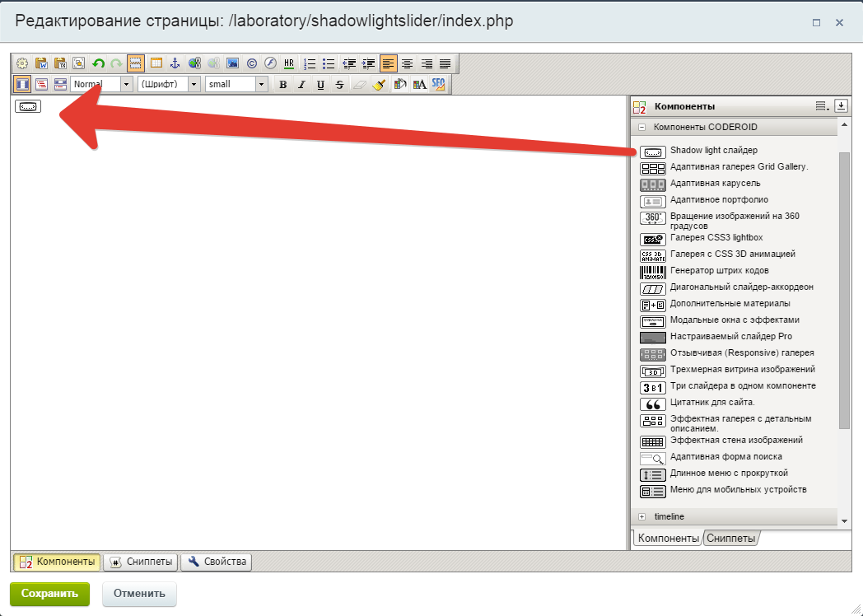Click the components list vertical scrollbar
Screen dimensions: 863x616
pyautogui.click(x=843, y=288)
